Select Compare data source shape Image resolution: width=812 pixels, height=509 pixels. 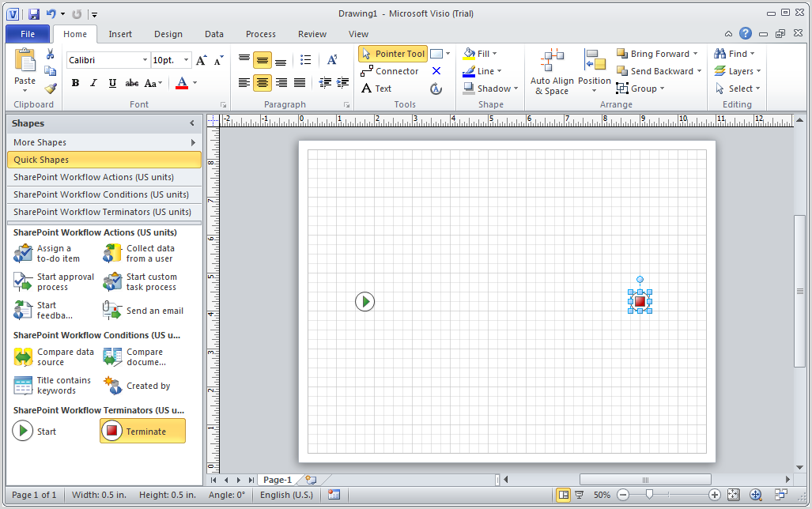click(54, 356)
